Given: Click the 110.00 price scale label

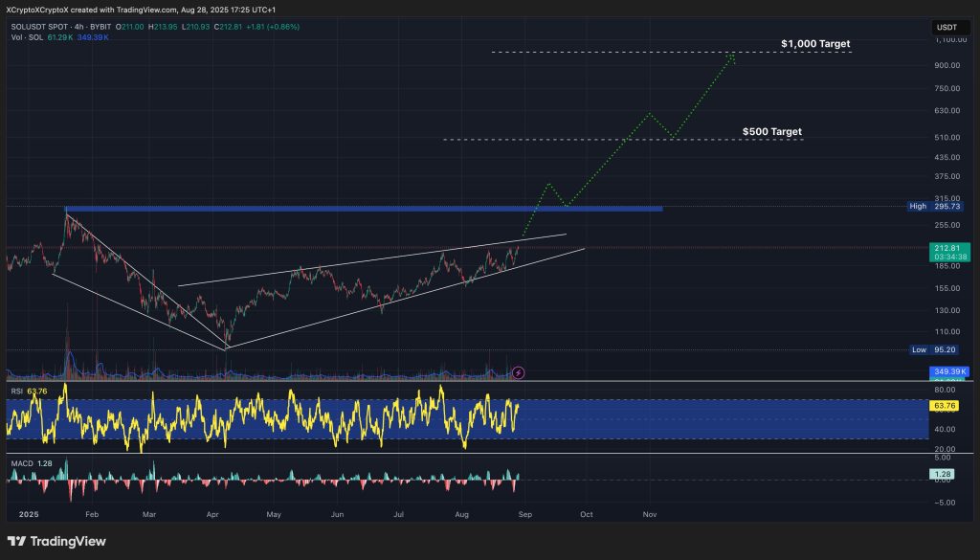Looking at the screenshot, I should 947,332.
